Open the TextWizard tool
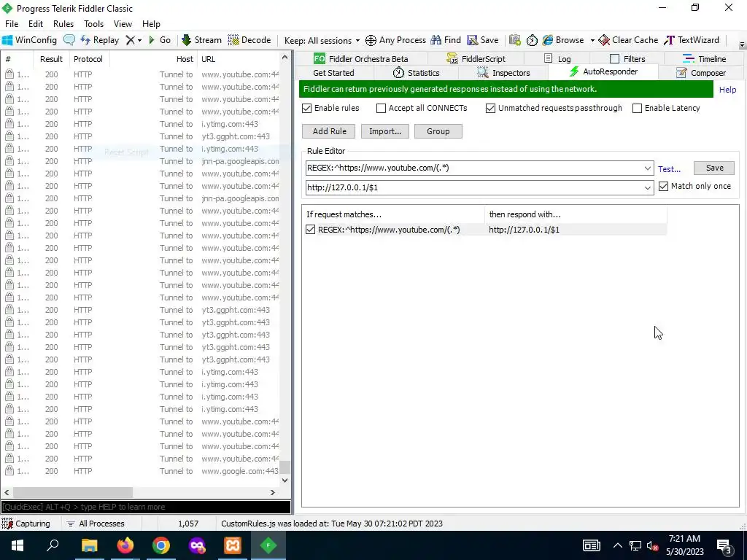The width and height of the screenshot is (747, 560). click(x=692, y=40)
